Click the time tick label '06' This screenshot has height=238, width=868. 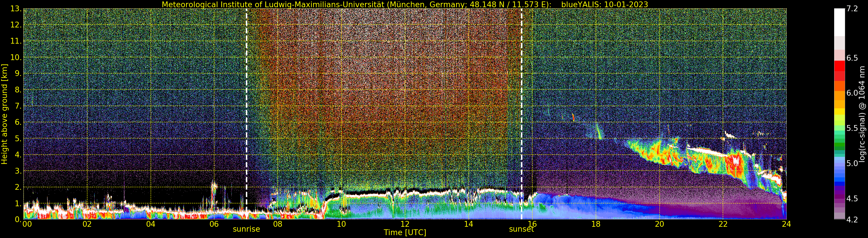(x=214, y=224)
